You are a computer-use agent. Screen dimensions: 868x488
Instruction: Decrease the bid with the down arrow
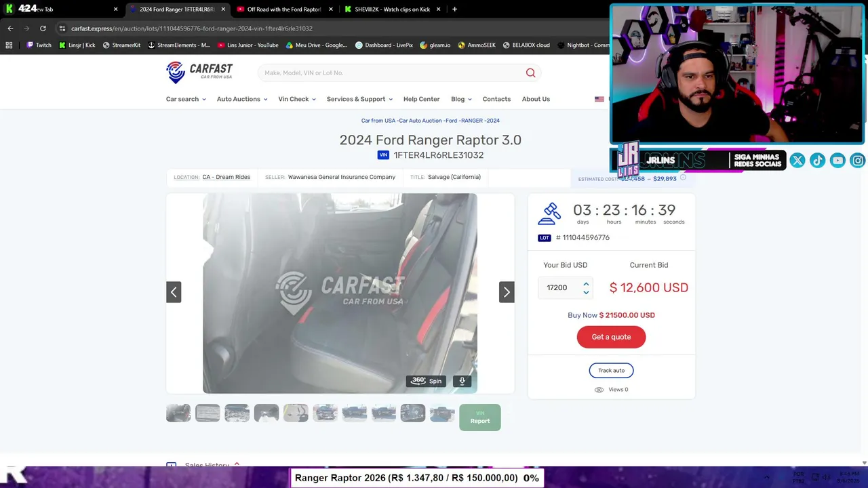coord(586,292)
